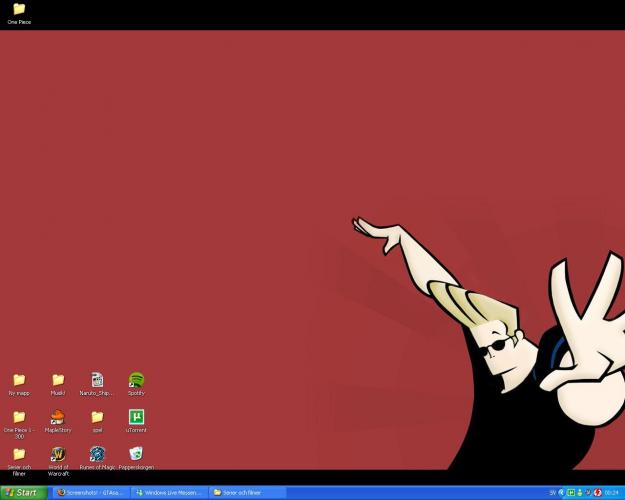This screenshot has width=625, height=500.
Task: Open the Spotify desktop shortcut
Action: click(x=136, y=380)
